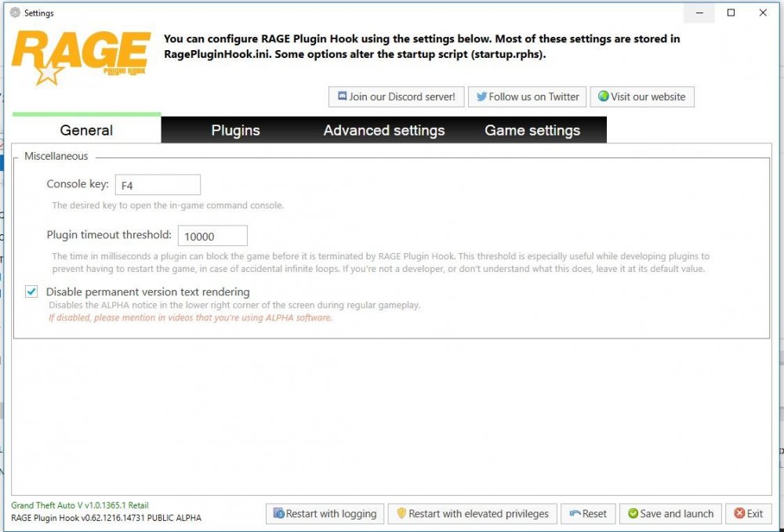Click the Disable permanent version text rendering label
The height and width of the screenshot is (532, 784).
point(148,291)
